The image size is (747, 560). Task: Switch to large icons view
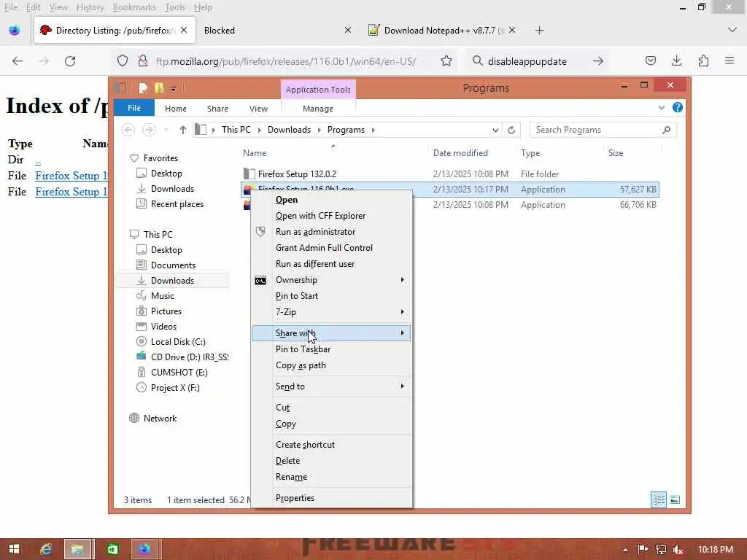click(x=675, y=500)
